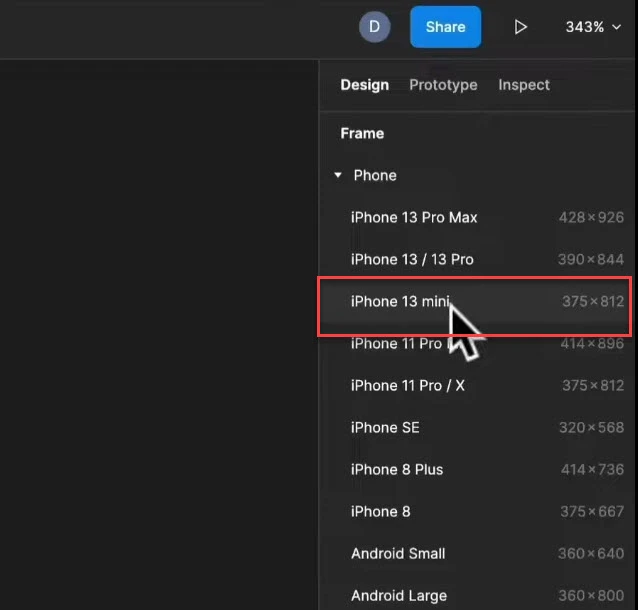Viewport: 638px width, 610px height.
Task: Collapse the Phone frame presets group
Action: (x=338, y=175)
